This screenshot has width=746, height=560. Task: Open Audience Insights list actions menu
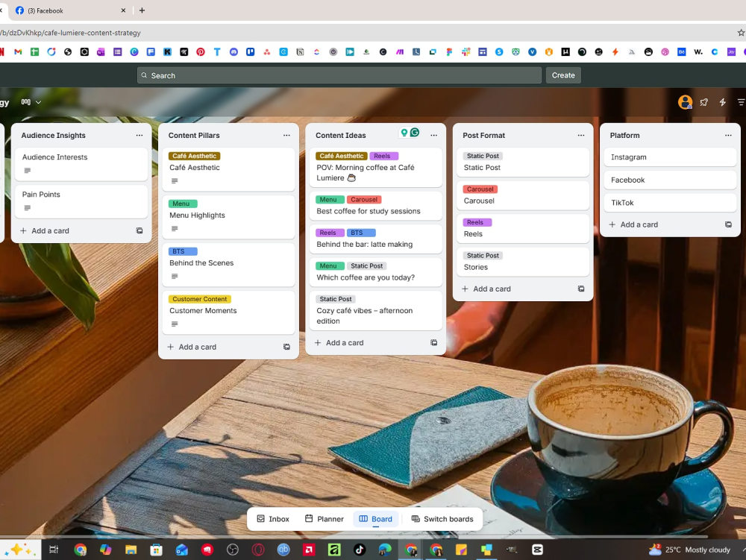coord(140,136)
